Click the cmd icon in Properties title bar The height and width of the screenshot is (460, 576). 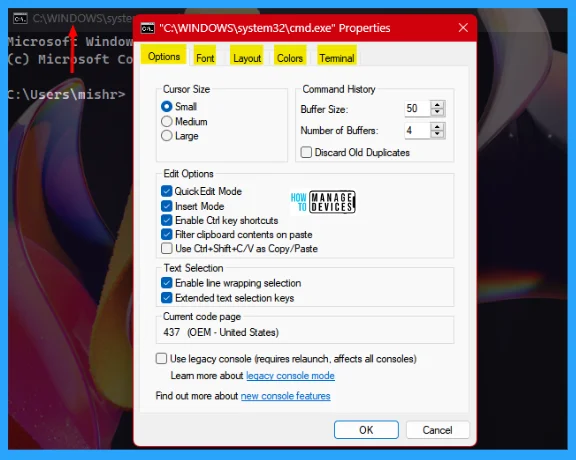point(148,28)
